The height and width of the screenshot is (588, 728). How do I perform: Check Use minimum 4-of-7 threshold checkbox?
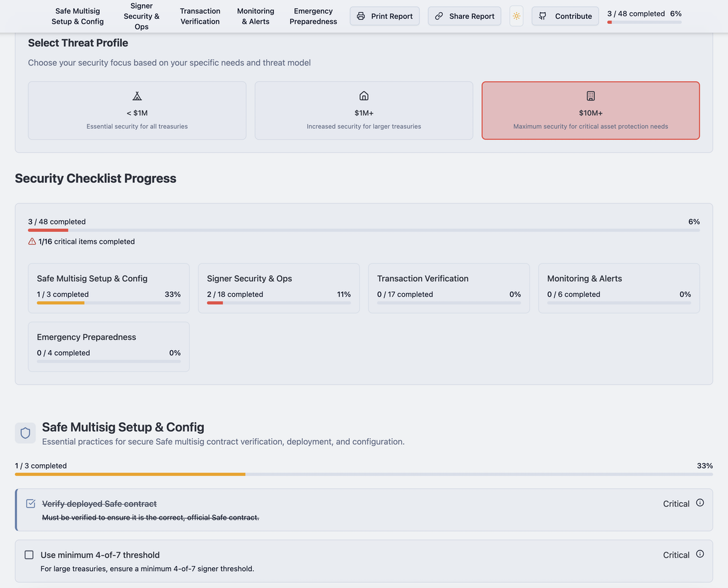tap(29, 555)
